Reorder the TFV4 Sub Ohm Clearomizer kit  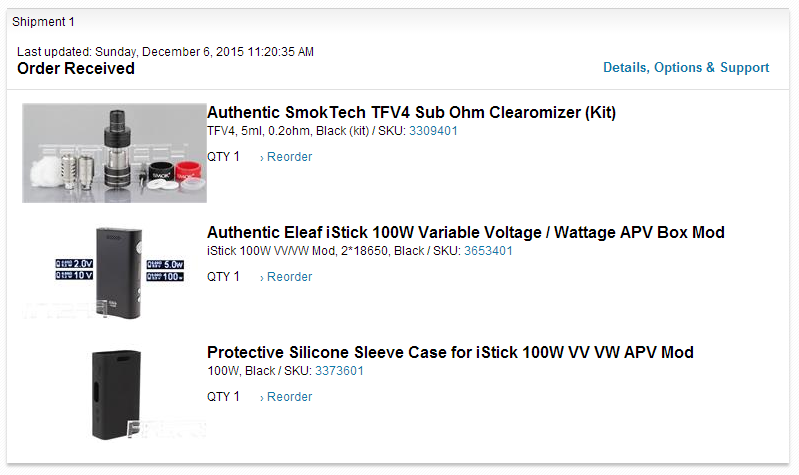[x=286, y=157]
